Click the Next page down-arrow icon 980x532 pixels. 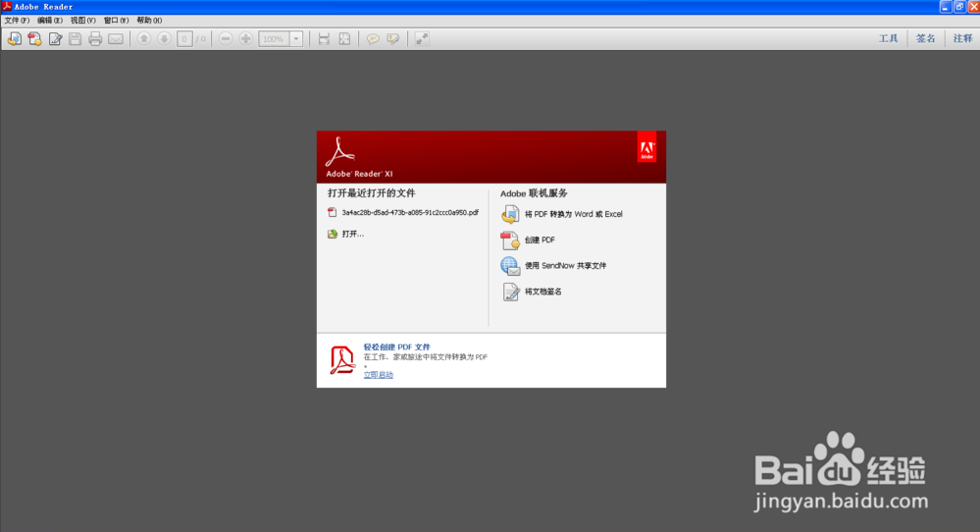pyautogui.click(x=165, y=38)
